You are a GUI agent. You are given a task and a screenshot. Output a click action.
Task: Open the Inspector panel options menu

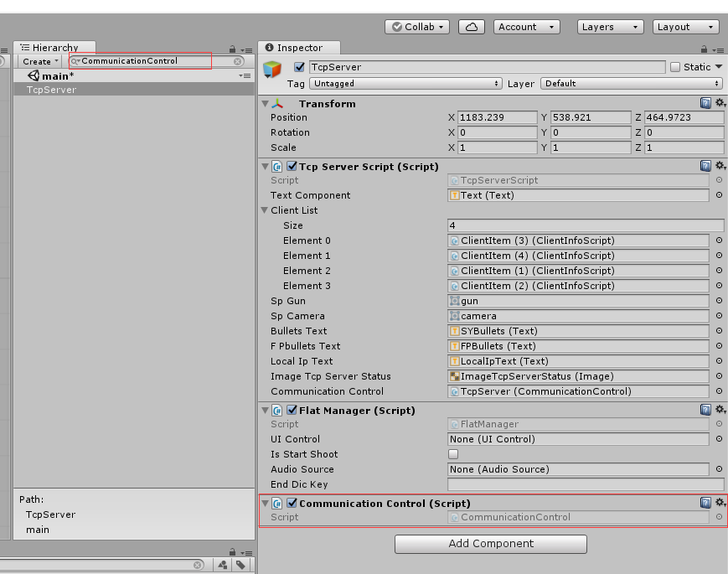[718, 49]
